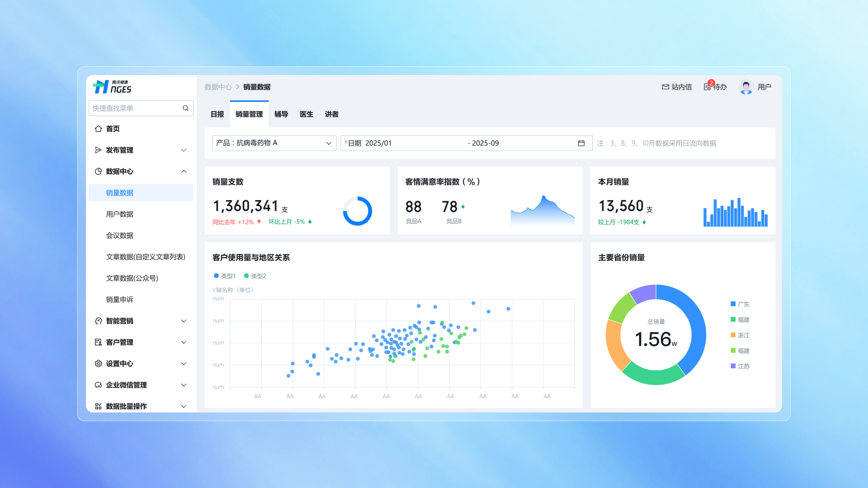The image size is (868, 488).
Task: Click the NGES logo
Action: point(112,87)
